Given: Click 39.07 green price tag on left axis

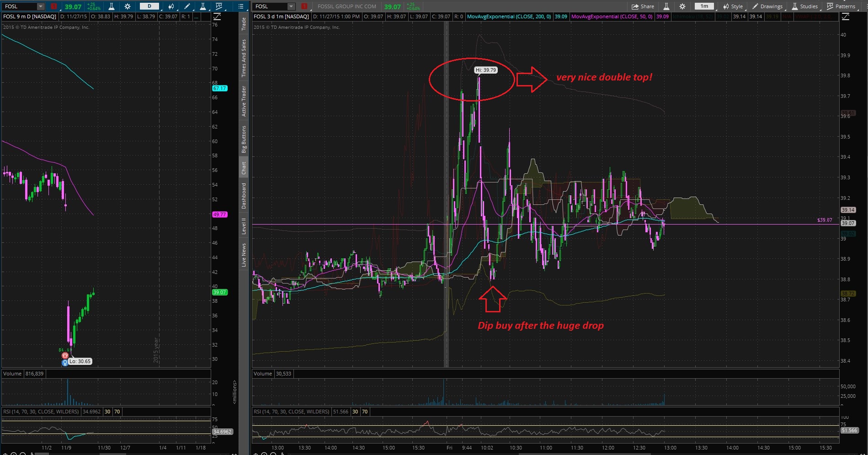Looking at the screenshot, I should point(219,292).
